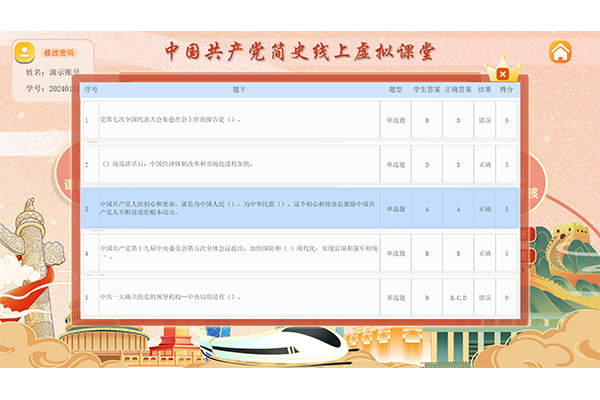
Task: Click the 单选题 type cell in row 1
Action: 396,120
